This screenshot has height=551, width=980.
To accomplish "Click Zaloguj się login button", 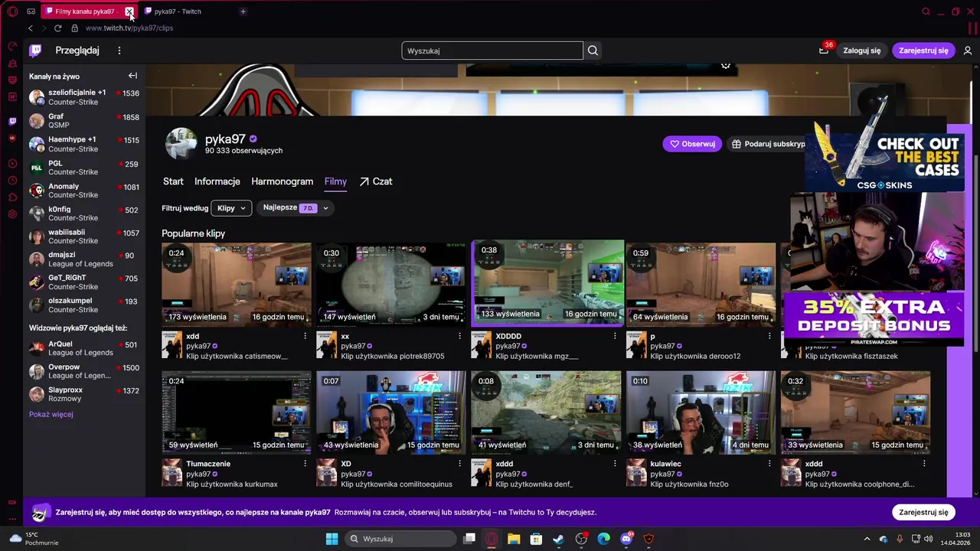I will (x=861, y=51).
